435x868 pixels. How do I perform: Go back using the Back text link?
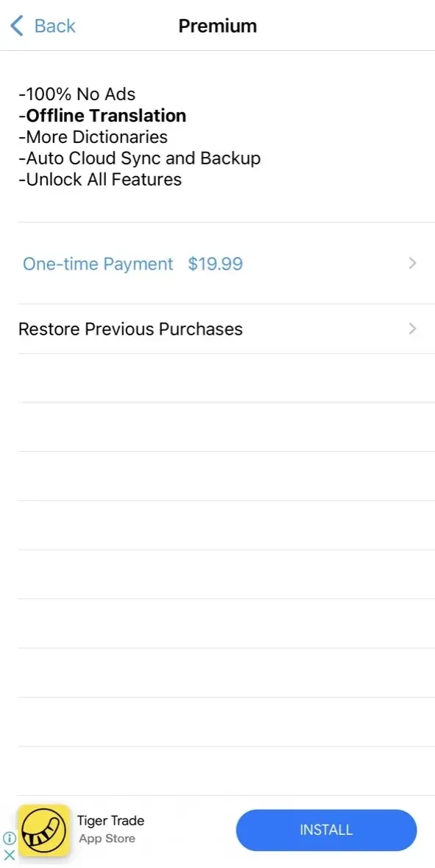(54, 26)
